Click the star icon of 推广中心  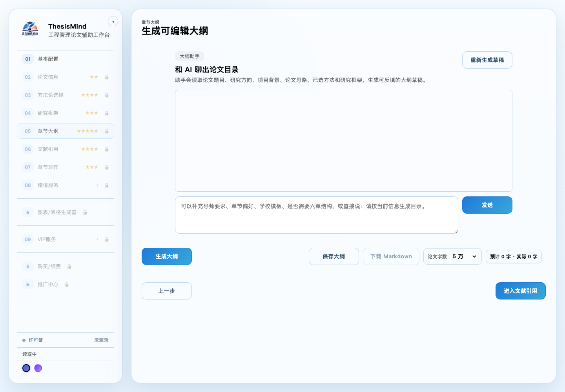coord(28,285)
